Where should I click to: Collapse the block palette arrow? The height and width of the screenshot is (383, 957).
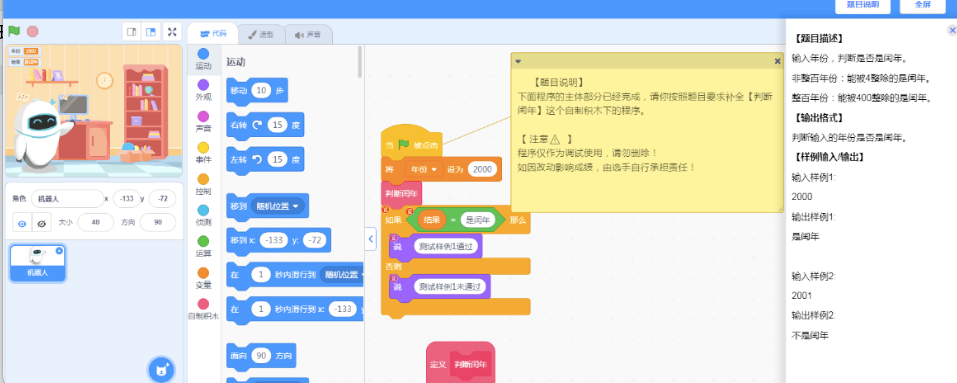(x=370, y=239)
